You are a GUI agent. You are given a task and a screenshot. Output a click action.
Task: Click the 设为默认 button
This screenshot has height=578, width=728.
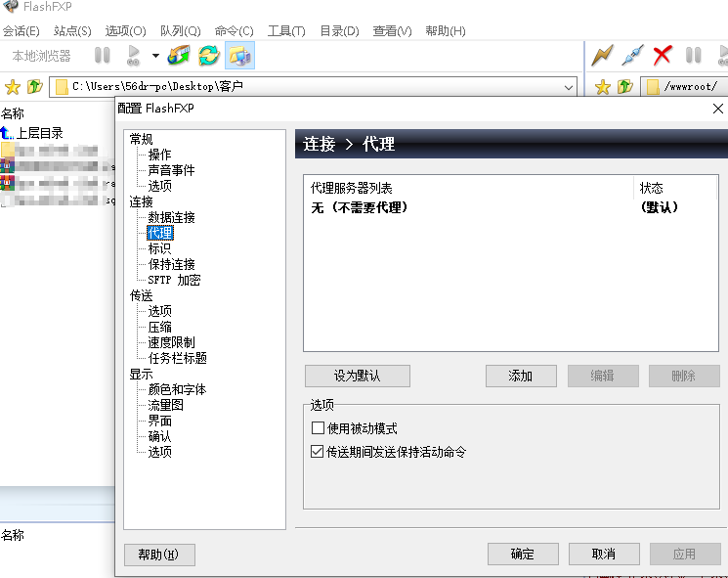(x=358, y=376)
